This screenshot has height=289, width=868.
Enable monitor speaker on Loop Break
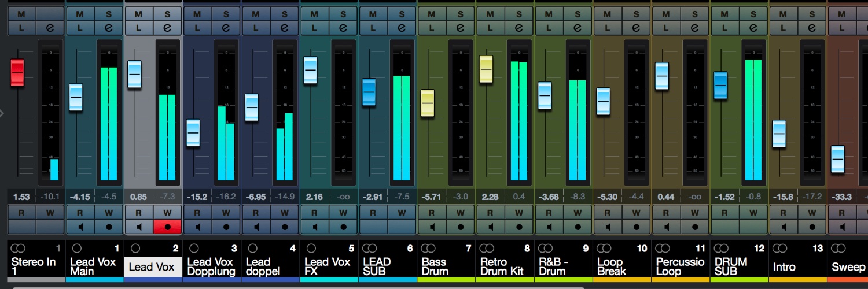pyautogui.click(x=608, y=227)
